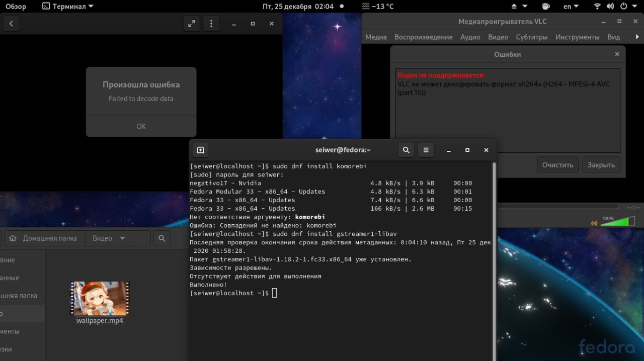This screenshot has width=644, height=361.
Task: Open the VLC Воспроизведение menu
Action: coord(423,37)
